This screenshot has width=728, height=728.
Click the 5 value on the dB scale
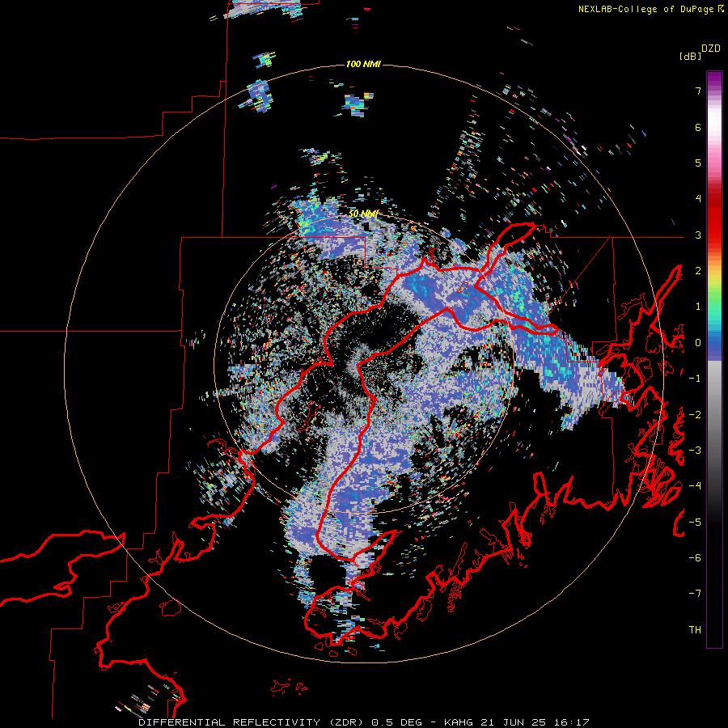tap(698, 163)
